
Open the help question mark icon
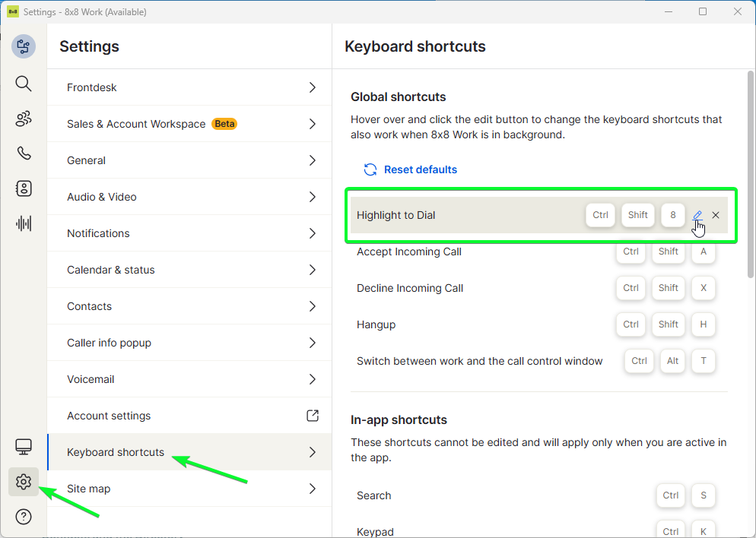24,517
